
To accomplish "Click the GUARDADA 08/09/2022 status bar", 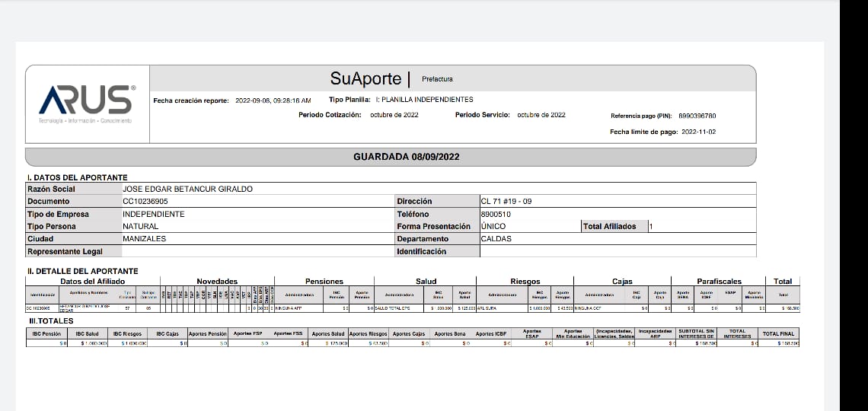I will [x=406, y=157].
